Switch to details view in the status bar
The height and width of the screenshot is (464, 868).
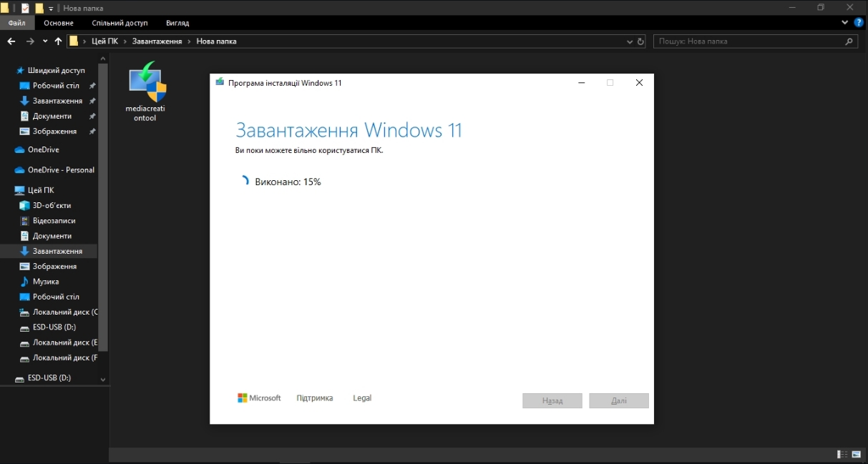[x=842, y=454]
